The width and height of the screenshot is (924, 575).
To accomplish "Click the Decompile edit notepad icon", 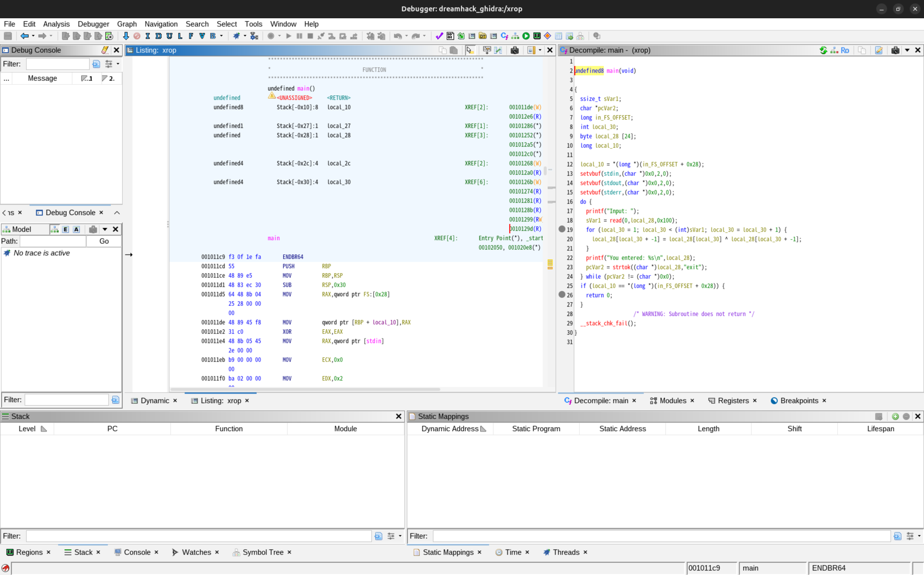I will click(879, 50).
